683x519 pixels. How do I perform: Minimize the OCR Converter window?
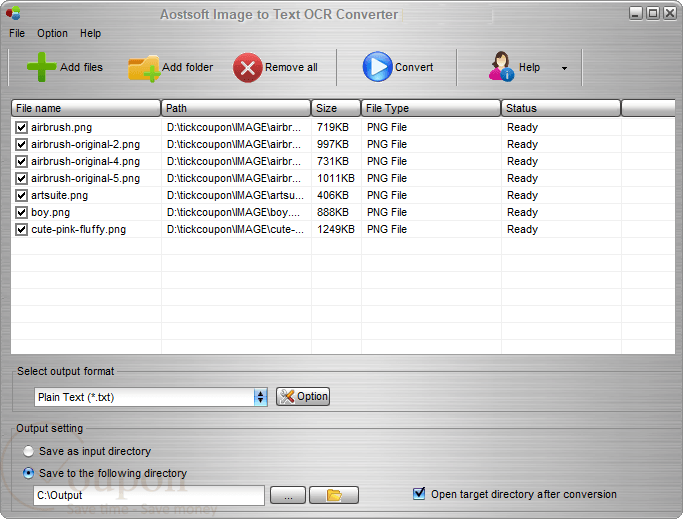pyautogui.click(x=636, y=13)
